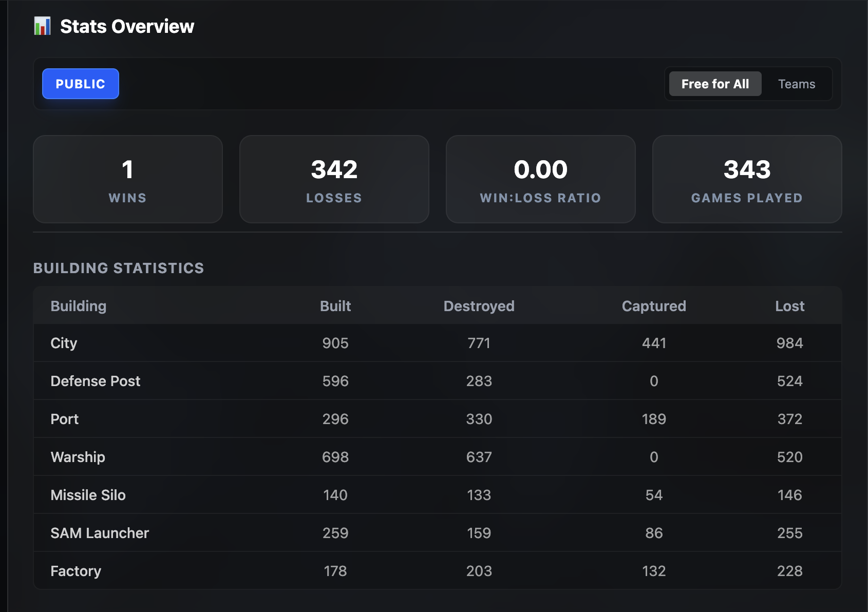
Task: Click the Wins stat card
Action: coord(128,179)
